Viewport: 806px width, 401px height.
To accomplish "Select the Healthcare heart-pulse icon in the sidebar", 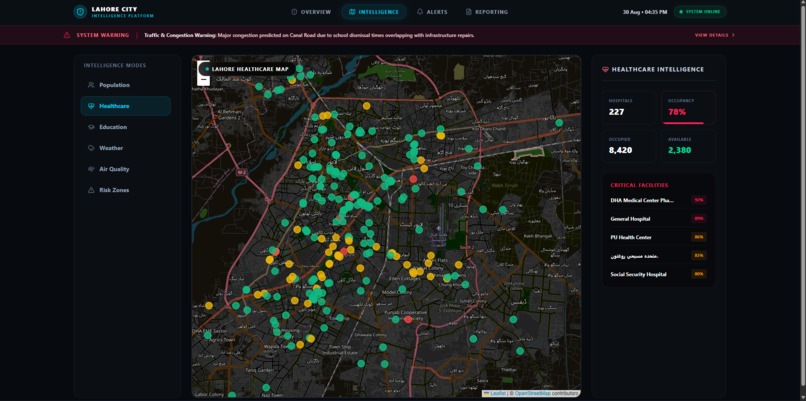I will [x=91, y=106].
